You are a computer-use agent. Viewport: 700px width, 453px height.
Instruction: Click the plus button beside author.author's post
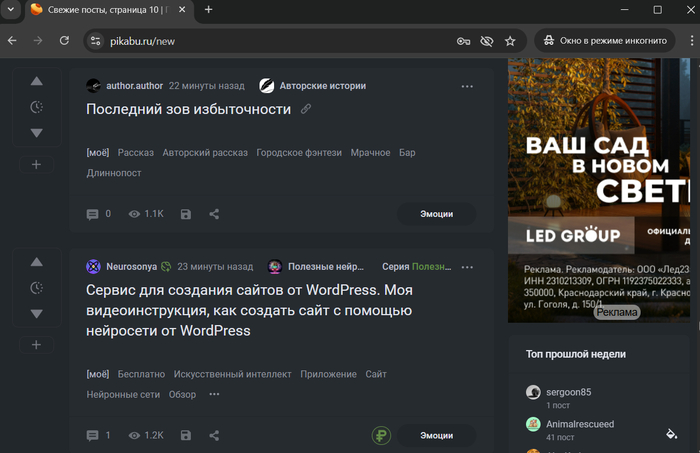click(x=37, y=165)
